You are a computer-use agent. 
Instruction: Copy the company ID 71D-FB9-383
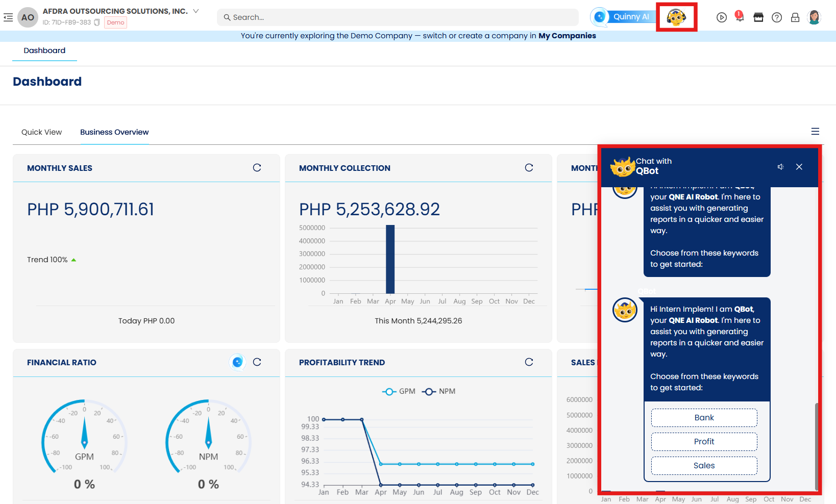pyautogui.click(x=97, y=22)
